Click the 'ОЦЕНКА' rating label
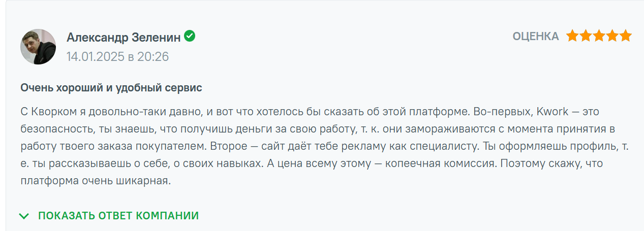The width and height of the screenshot is (644, 231). click(x=535, y=36)
